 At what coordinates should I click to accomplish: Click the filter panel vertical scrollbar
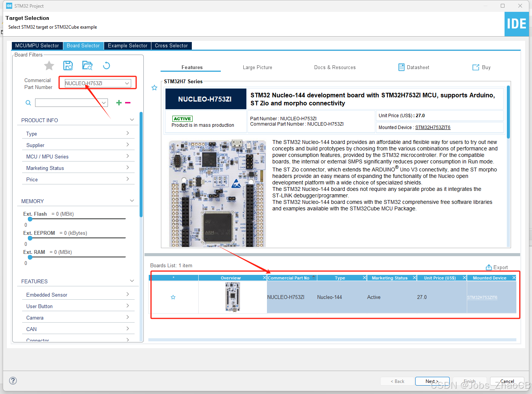click(141, 164)
